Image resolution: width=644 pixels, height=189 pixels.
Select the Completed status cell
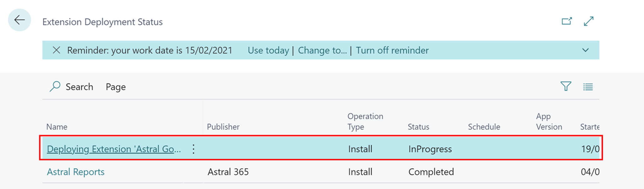[431, 172]
